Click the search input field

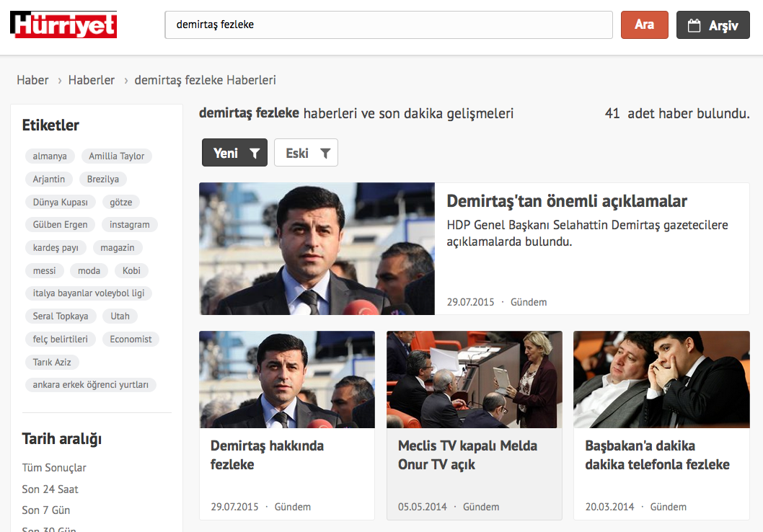click(388, 25)
